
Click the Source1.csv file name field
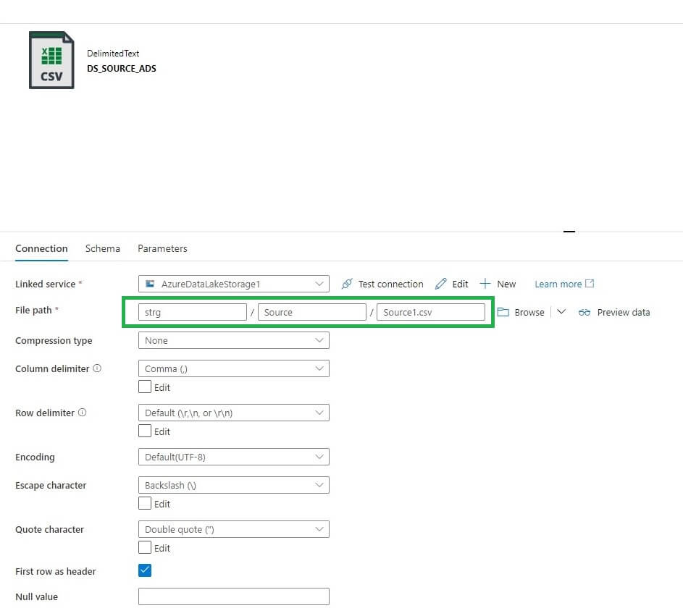[431, 312]
